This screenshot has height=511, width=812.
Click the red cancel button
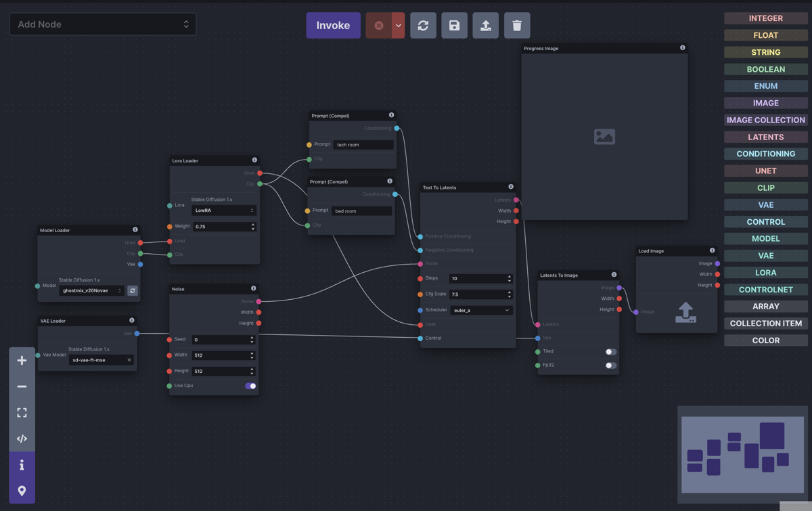(377, 25)
